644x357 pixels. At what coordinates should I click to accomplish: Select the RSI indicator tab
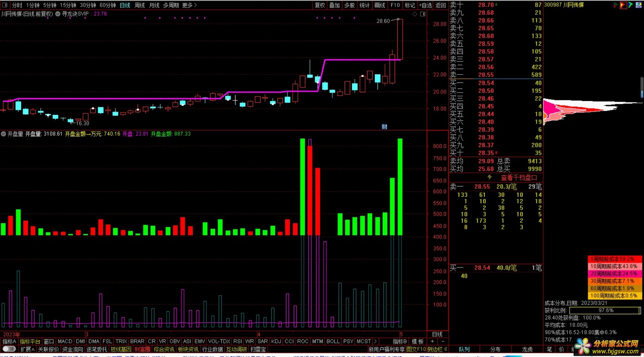(237, 341)
